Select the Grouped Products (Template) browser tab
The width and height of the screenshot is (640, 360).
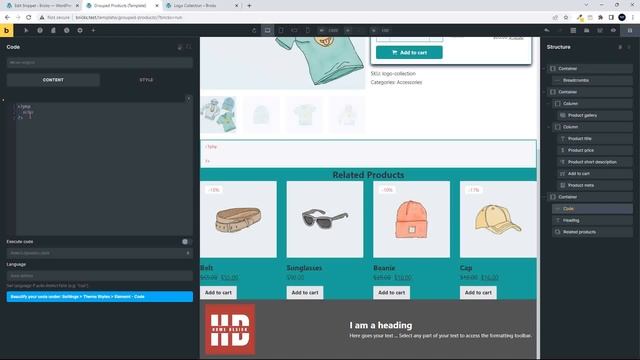(x=122, y=6)
